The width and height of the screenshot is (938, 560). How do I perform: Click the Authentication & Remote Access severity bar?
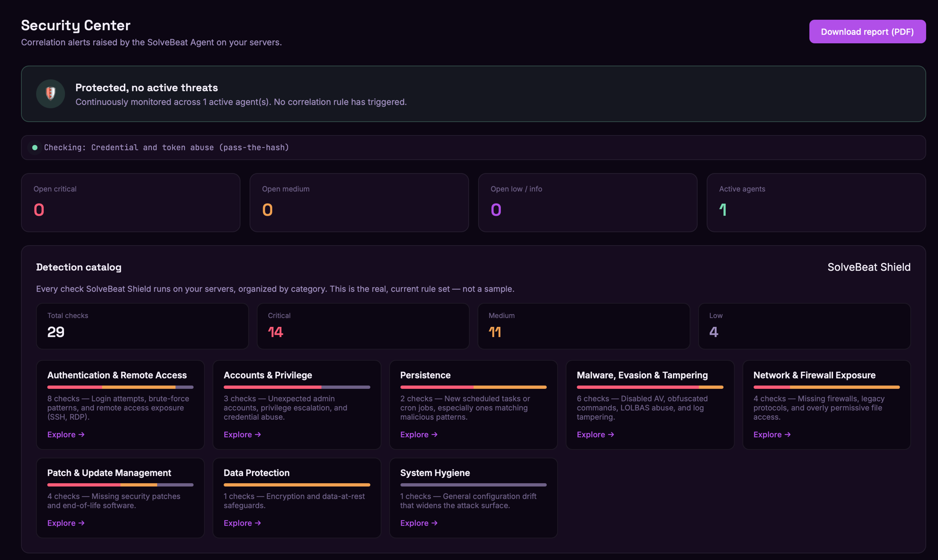pos(121,387)
